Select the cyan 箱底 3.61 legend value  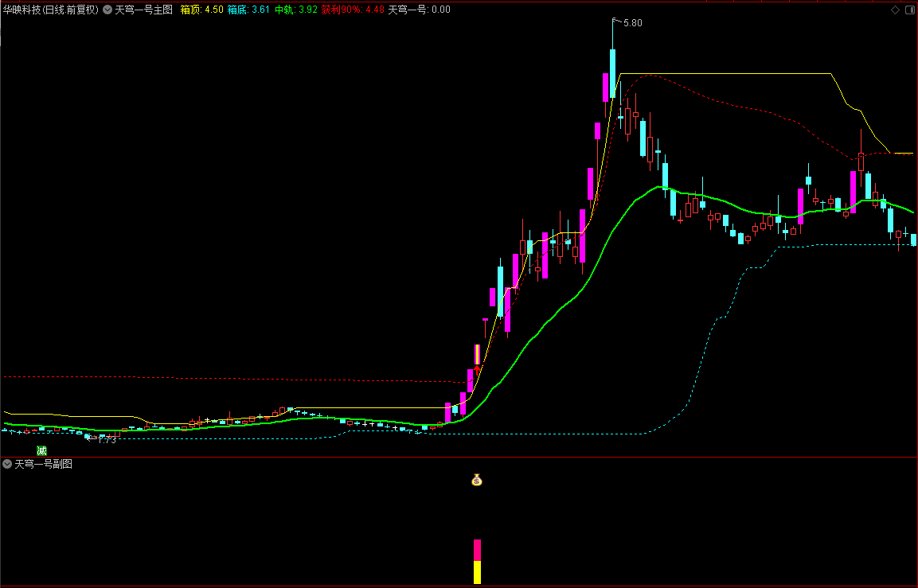point(249,10)
